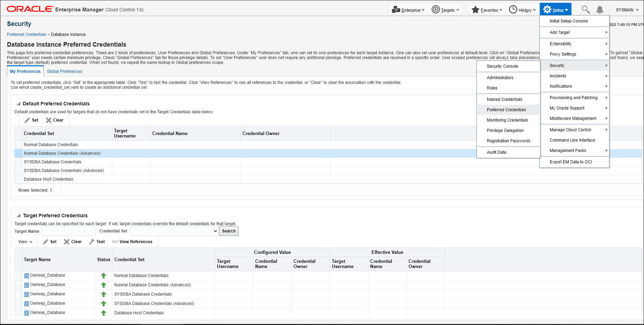Click the search magnifier icon in header
This screenshot has width=644, height=325.
coord(585,10)
